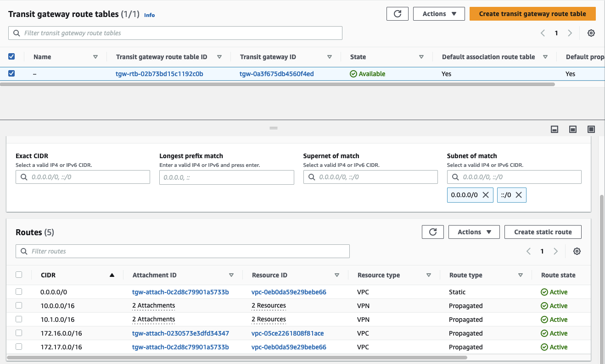Open route tables preferences gear icon
Image resolution: width=605 pixels, height=364 pixels.
point(591,33)
